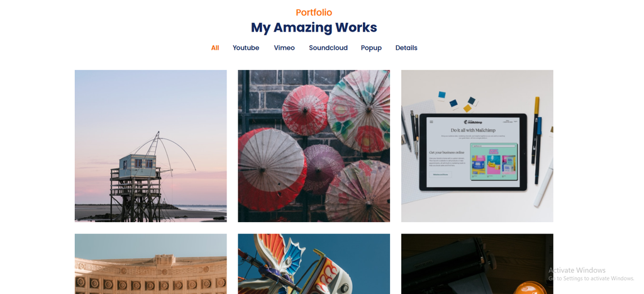Choose the Details filter

406,48
